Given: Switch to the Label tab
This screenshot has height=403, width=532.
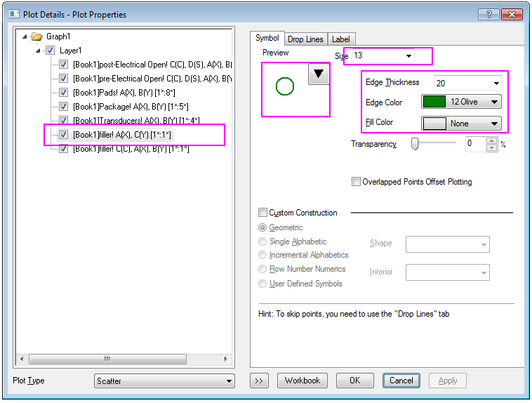Looking at the screenshot, I should pyautogui.click(x=341, y=39).
